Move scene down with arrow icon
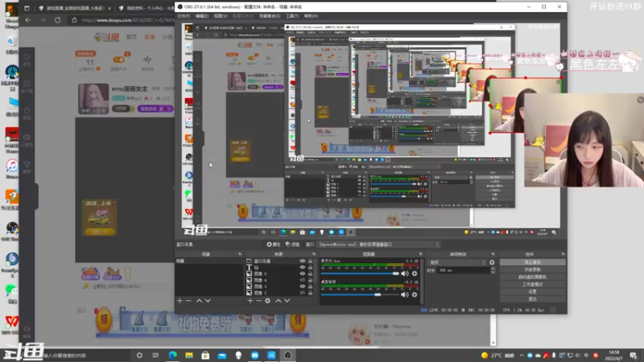This screenshot has height=362, width=644. pos(208,301)
